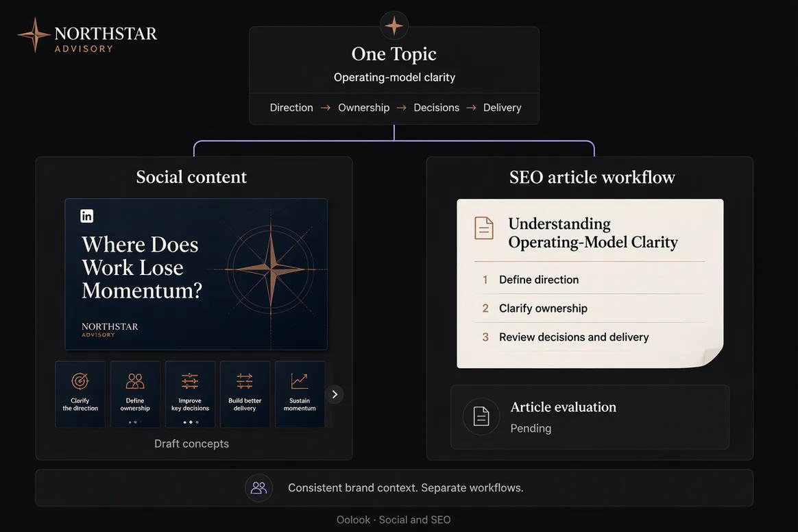The height and width of the screenshot is (532, 798).
Task: Click the One Topic heading
Action: pyautogui.click(x=394, y=54)
